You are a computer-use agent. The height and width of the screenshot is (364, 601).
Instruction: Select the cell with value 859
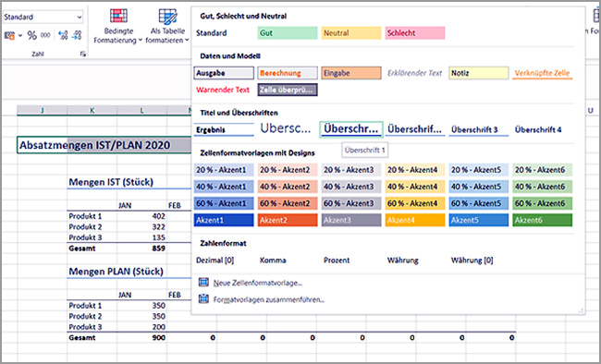141,249
